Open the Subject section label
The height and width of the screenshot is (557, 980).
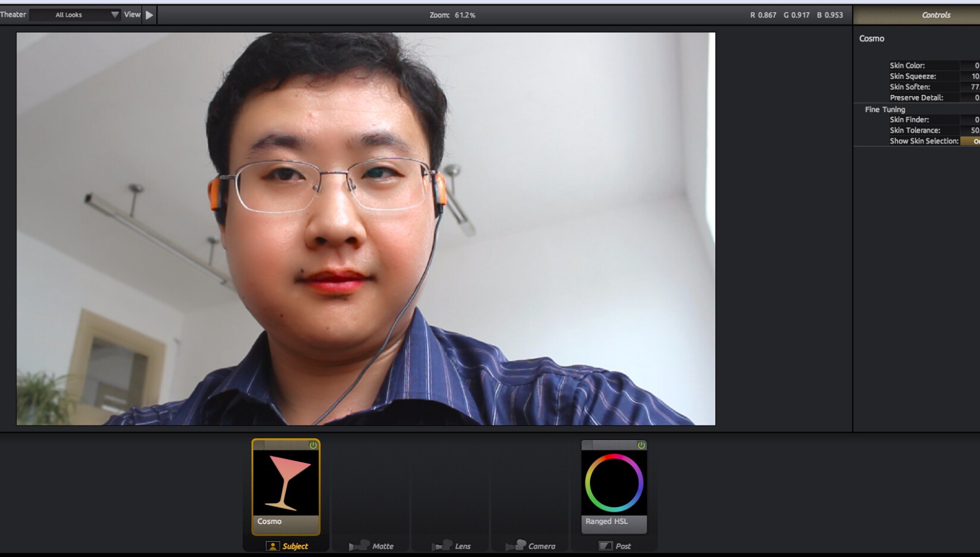[295, 546]
